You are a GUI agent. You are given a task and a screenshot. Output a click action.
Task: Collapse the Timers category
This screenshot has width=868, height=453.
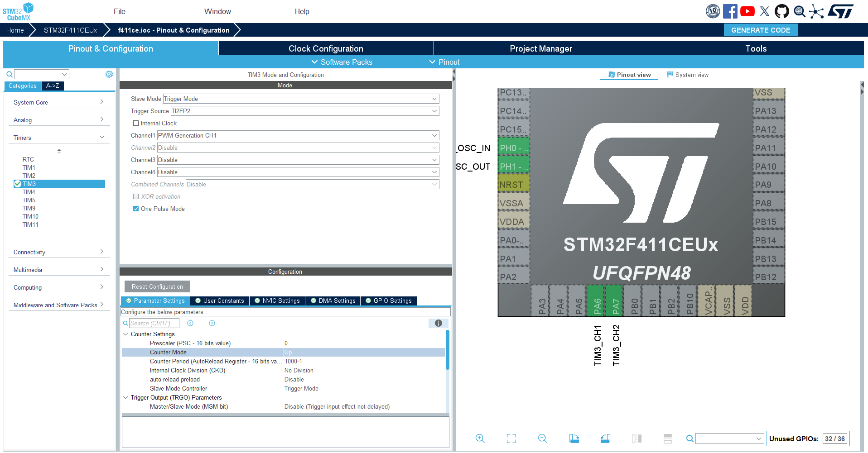click(x=59, y=138)
